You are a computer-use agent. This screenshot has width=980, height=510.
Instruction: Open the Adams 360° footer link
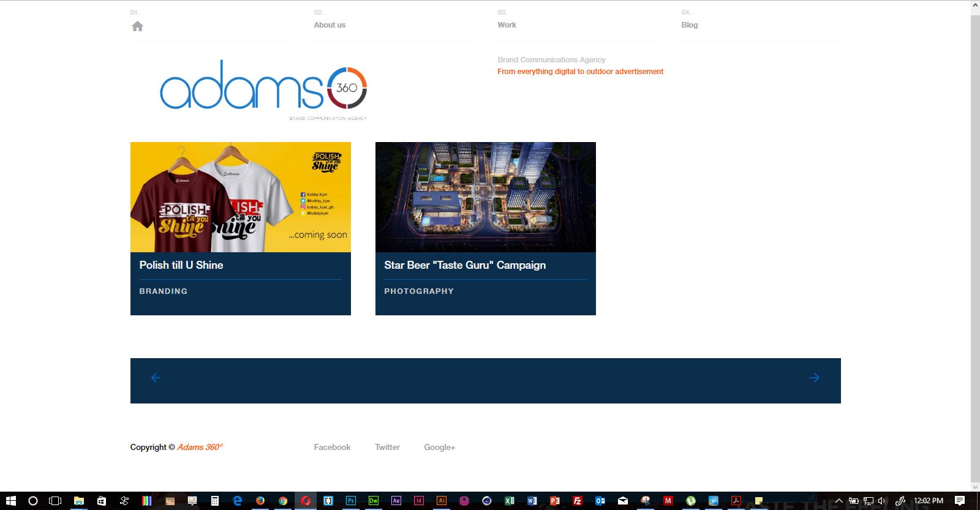200,448
